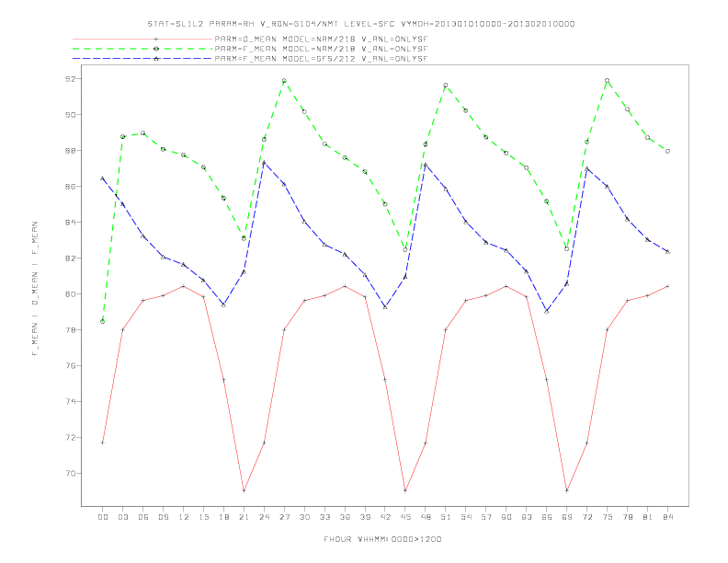Click the x-axis tick label 15
The image size is (728, 563).
coord(203,517)
